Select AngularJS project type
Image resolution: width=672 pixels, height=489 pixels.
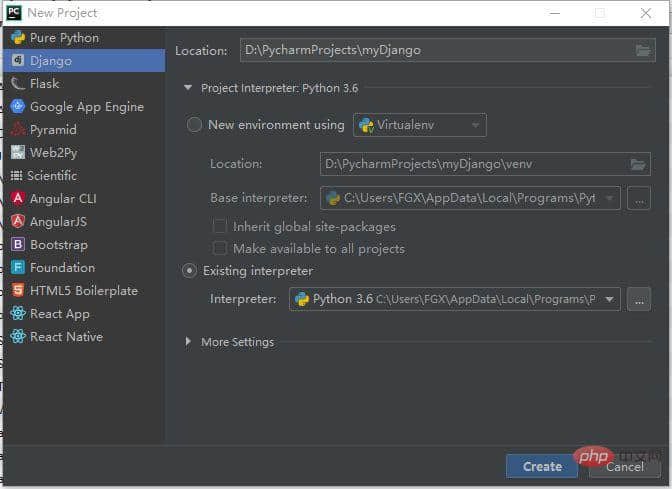pos(84,222)
